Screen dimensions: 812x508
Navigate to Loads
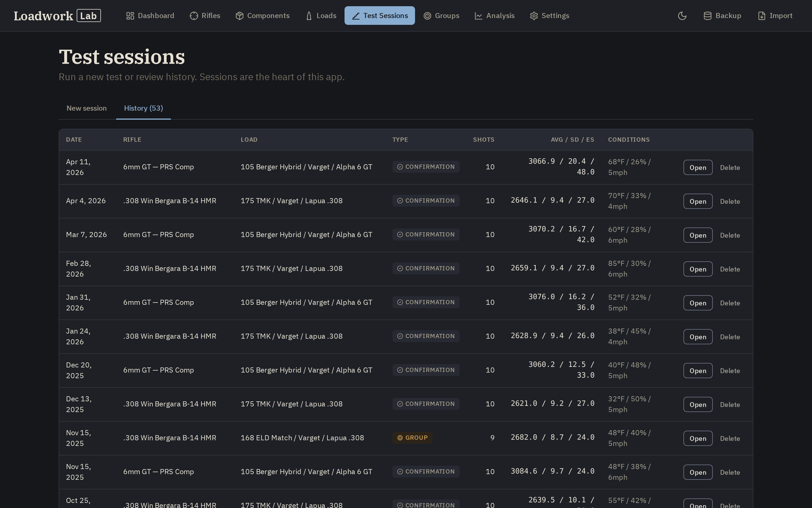(321, 16)
